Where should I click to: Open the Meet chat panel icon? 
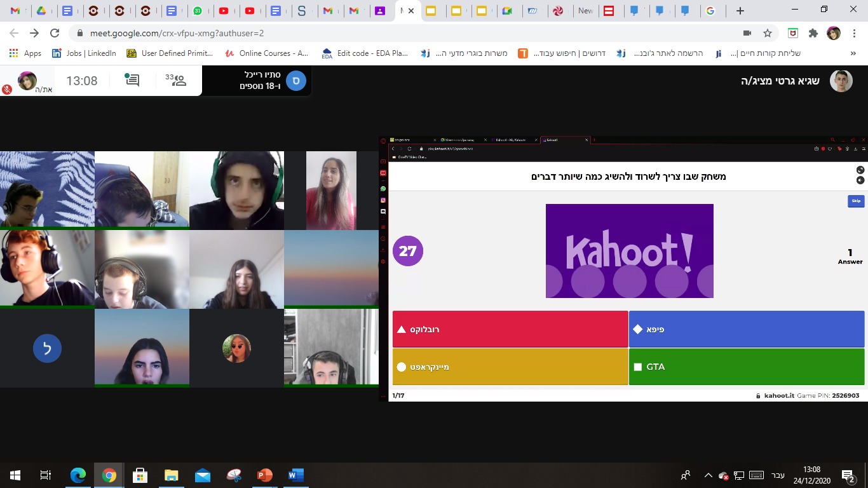tap(132, 80)
